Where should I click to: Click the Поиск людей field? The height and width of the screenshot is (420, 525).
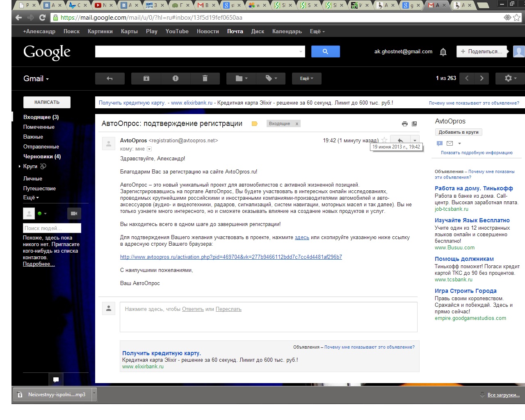tap(52, 228)
